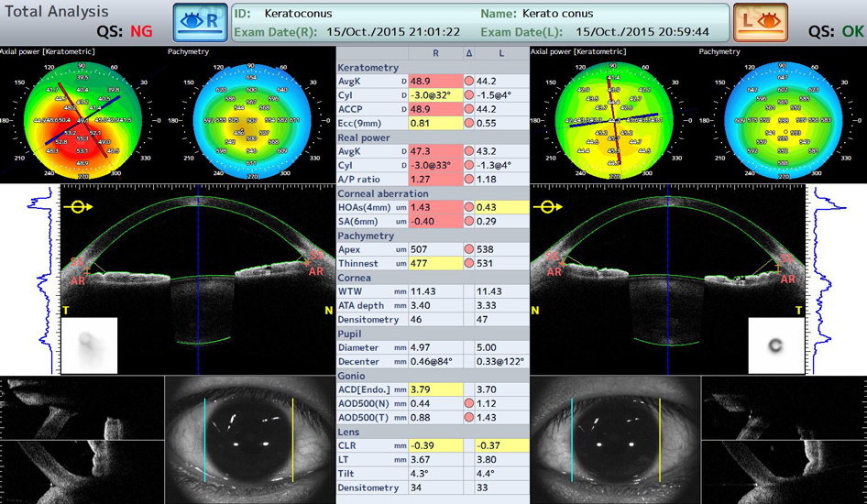Viewport: 867px width, 504px height.
Task: Click the red delta indicator for Thinnest pachymetry
Action: click(468, 264)
